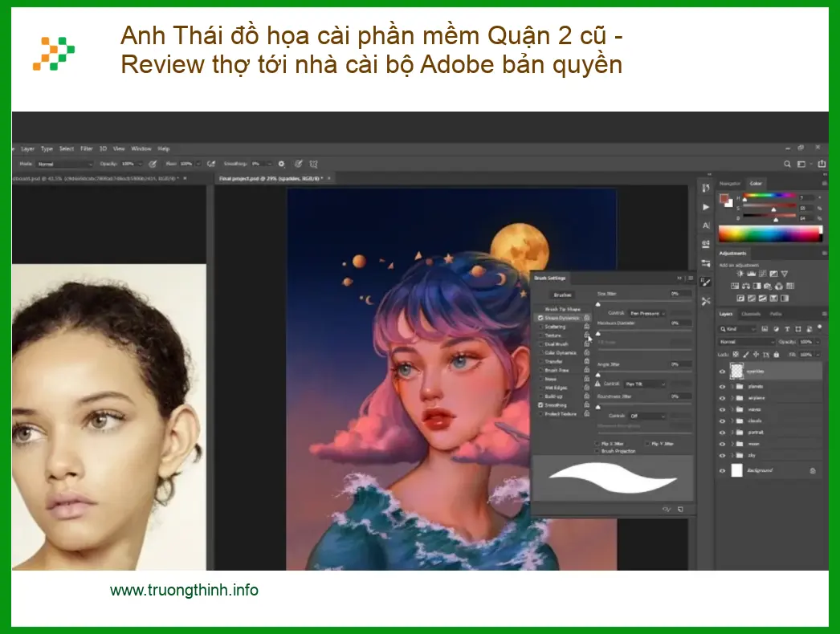840x634 pixels.
Task: Open the Actions play icon in side strip
Action: (706, 207)
